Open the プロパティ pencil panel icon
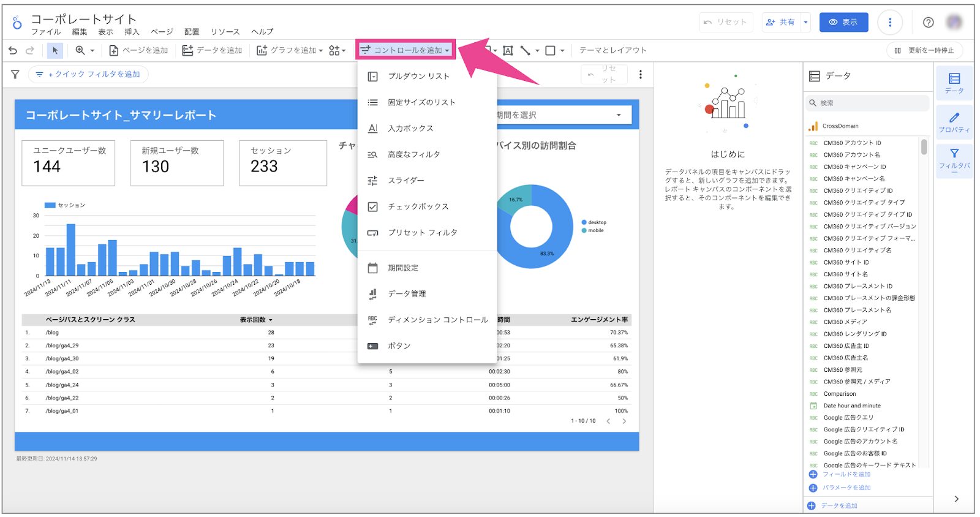Viewport: 980px width, 517px height. point(954,122)
